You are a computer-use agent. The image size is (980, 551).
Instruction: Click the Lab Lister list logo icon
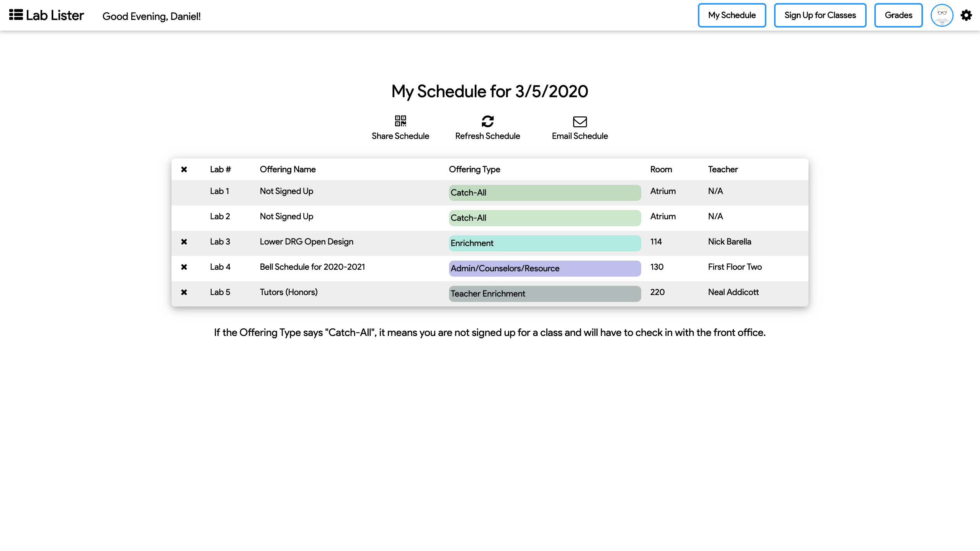16,15
